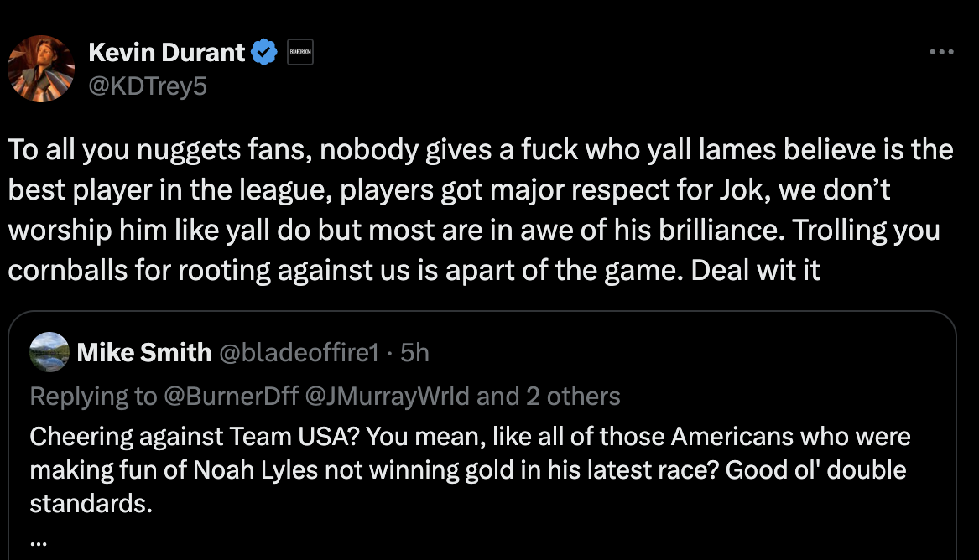Click the avatar thumbnail inside the quote card
The image size is (979, 560).
(x=49, y=352)
